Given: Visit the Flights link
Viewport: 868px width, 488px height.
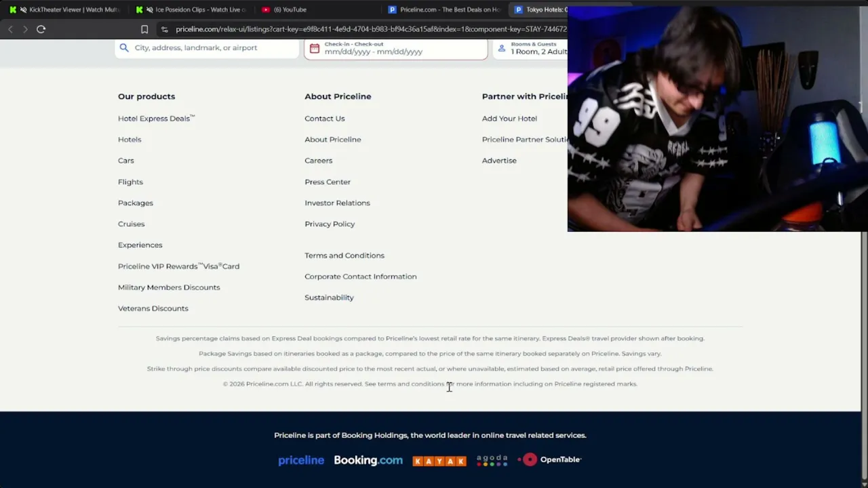Looking at the screenshot, I should point(130,182).
